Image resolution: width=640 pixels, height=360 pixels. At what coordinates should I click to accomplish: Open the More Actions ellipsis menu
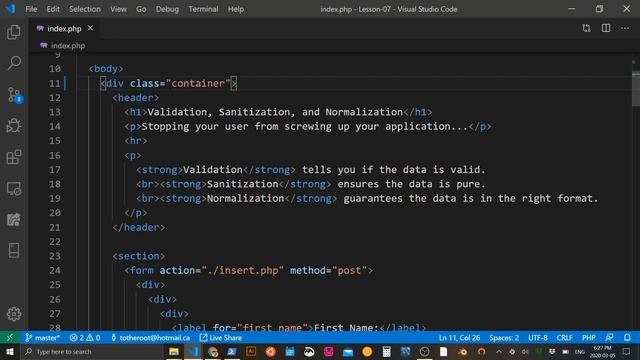(x=625, y=28)
